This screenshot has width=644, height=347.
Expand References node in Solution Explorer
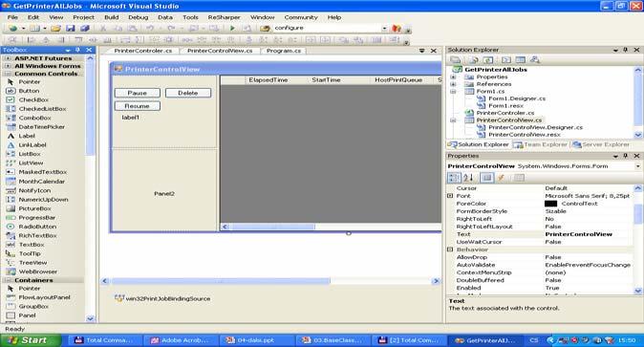coord(453,84)
